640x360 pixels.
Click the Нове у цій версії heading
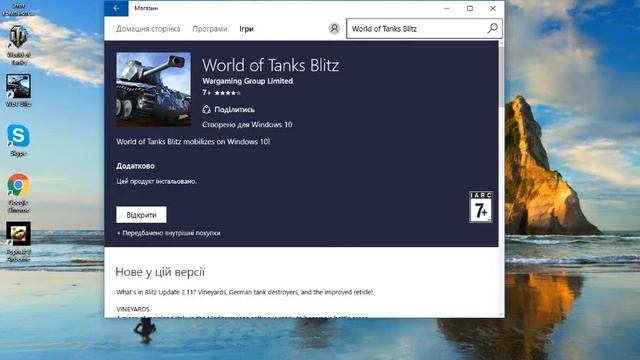tap(160, 272)
